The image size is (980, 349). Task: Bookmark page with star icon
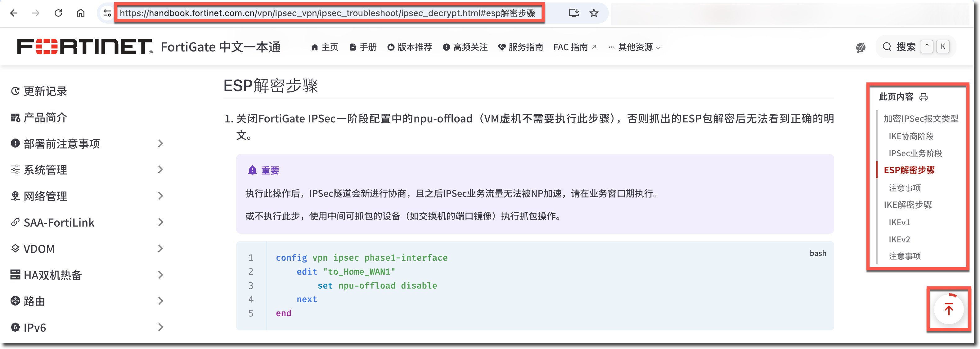click(594, 13)
